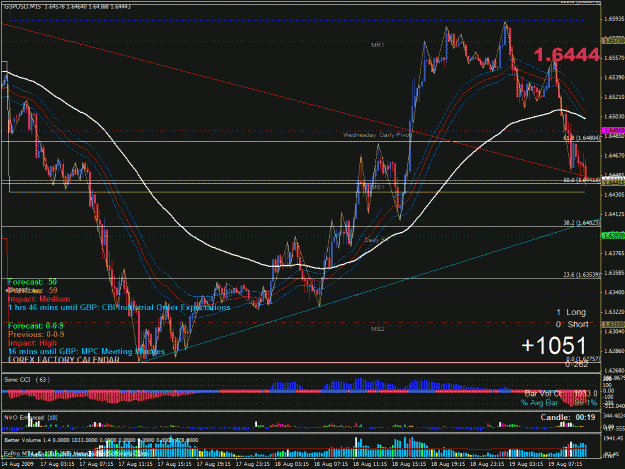625x469 pixels.
Task: Click the 17 Aug 11:15 time label
Action: [135, 464]
